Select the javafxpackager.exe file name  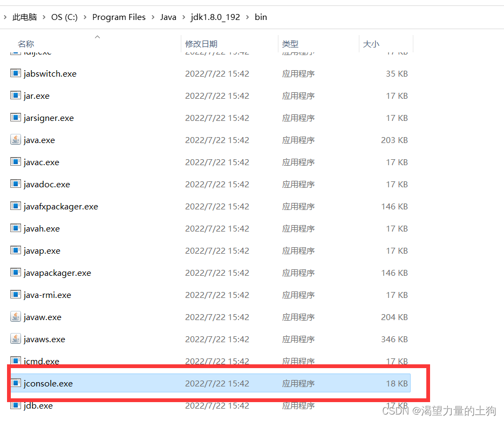tap(61, 207)
